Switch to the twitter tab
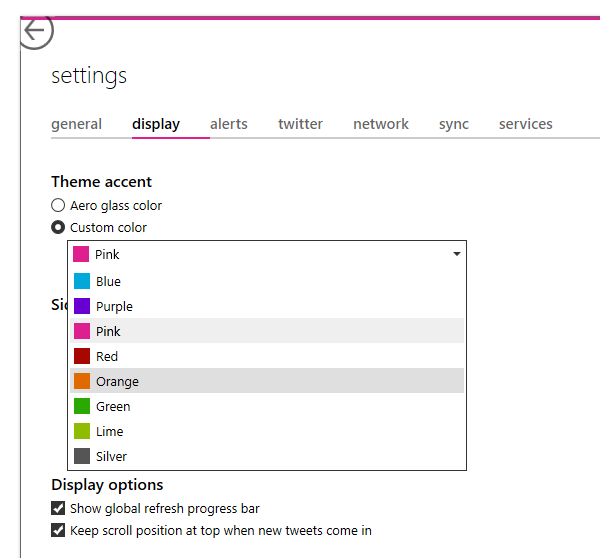The height and width of the screenshot is (558, 600). (x=300, y=124)
